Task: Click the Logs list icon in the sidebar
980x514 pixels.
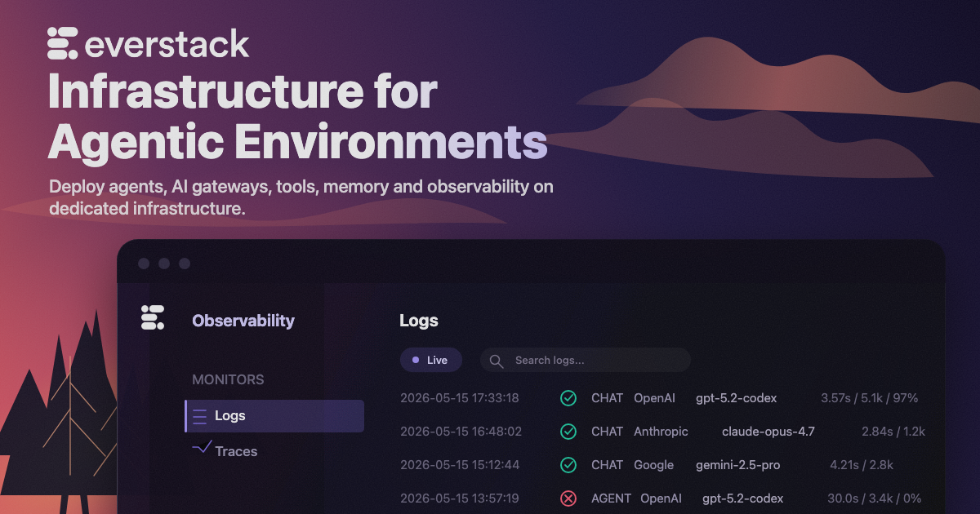Action: point(199,416)
